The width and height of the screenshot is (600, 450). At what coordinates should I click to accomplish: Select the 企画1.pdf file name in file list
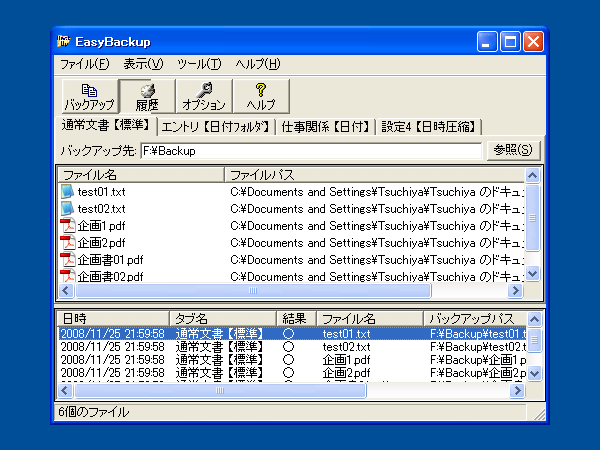click(101, 226)
